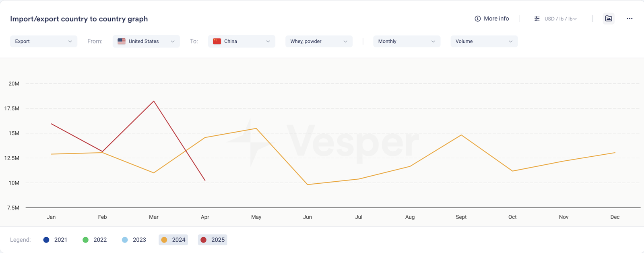Click the export image icon button

pyautogui.click(x=609, y=19)
